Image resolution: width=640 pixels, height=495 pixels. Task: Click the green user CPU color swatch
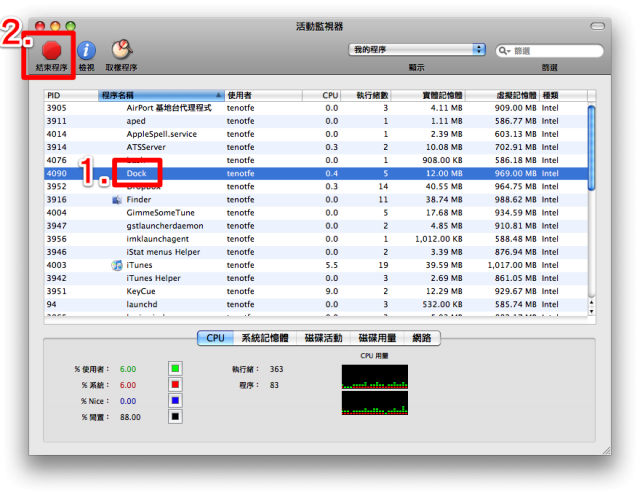click(175, 369)
